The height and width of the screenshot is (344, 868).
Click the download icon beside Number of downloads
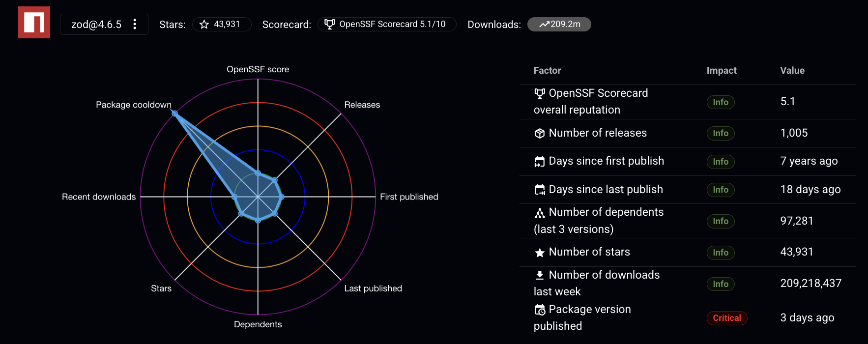(540, 275)
